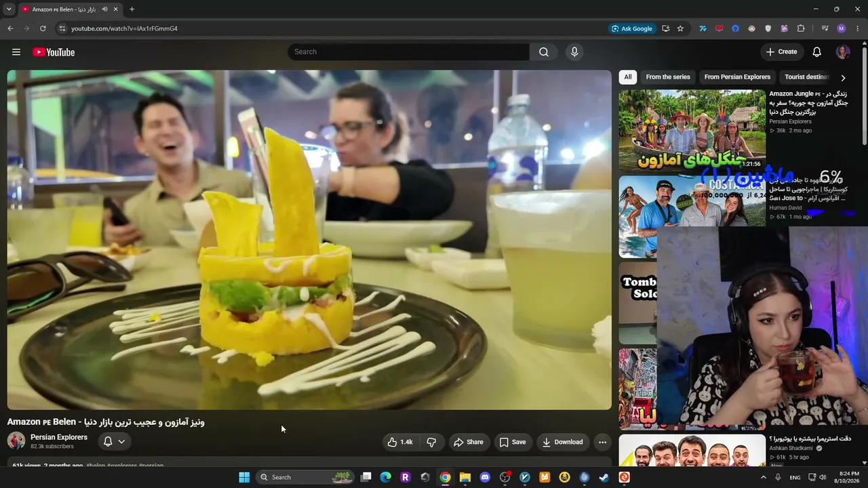Open Chrome profile M avatar
The image size is (868, 488).
pos(842,28)
